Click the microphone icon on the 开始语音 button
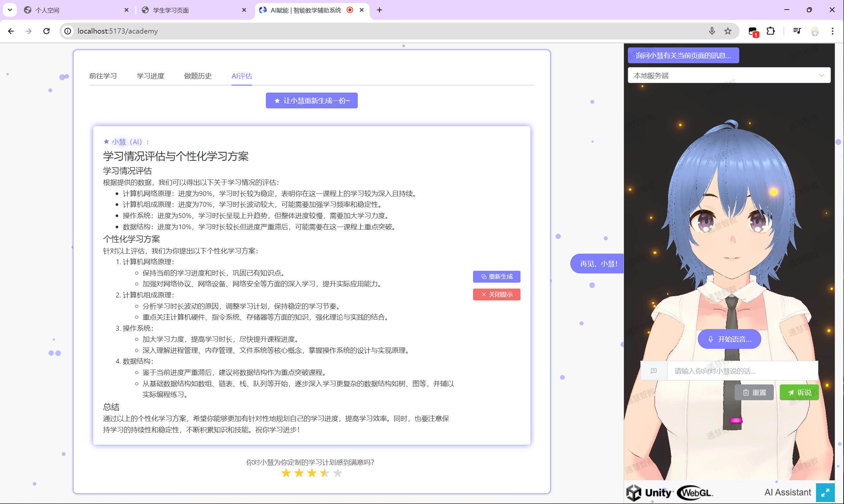This screenshot has height=504, width=844. [711, 339]
